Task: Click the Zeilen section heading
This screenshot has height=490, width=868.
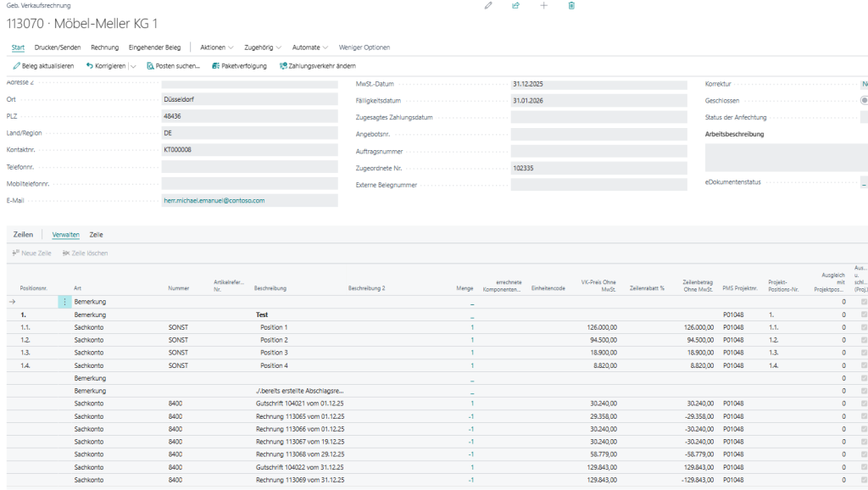Action: click(x=23, y=235)
